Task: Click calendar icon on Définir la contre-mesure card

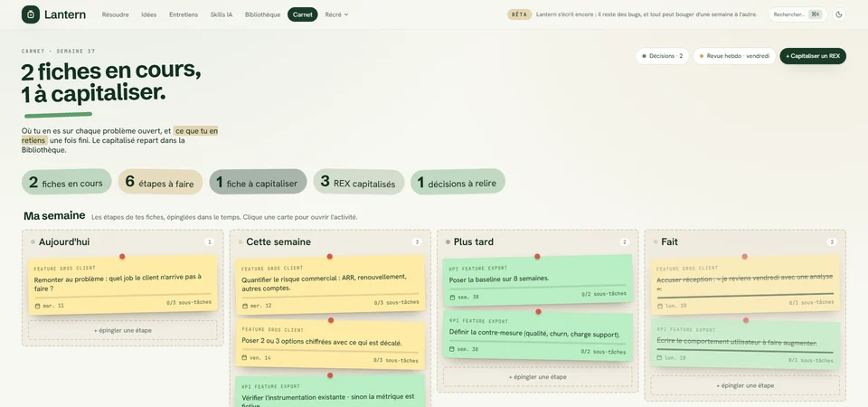Action: click(452, 349)
